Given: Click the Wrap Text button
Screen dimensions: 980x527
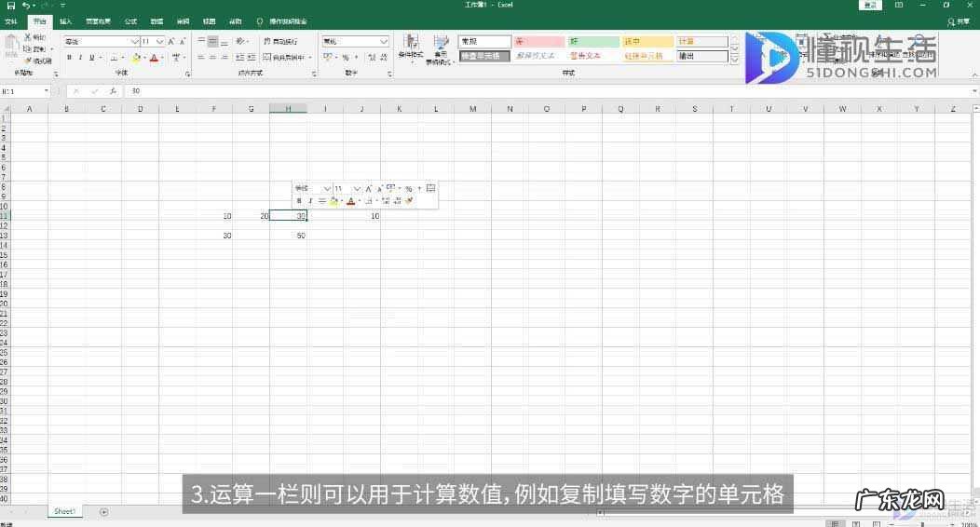Looking at the screenshot, I should click(x=280, y=41).
